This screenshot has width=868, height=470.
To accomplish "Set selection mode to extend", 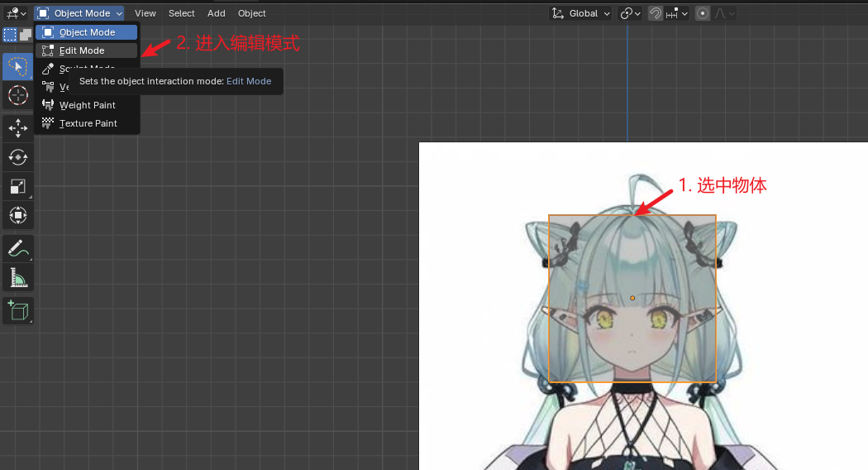I will pyautogui.click(x=26, y=35).
